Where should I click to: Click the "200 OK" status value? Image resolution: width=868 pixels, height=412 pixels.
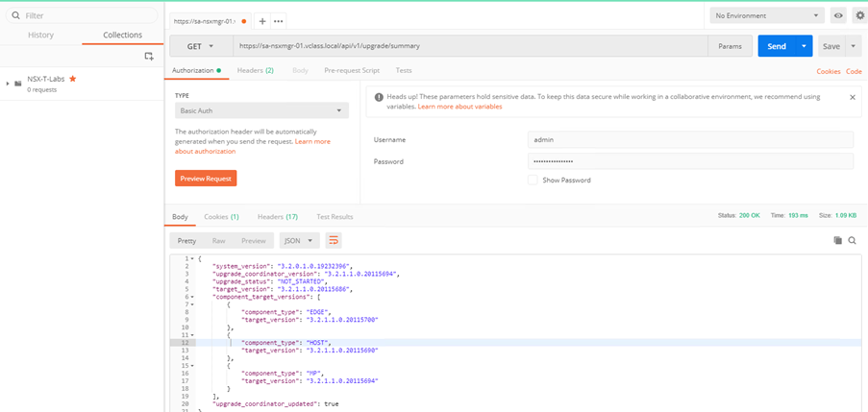(751, 215)
